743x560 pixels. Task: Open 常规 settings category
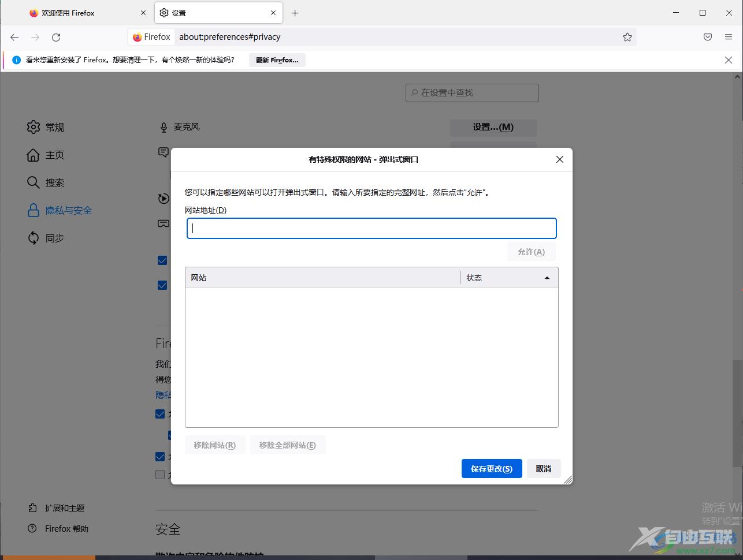click(46, 127)
